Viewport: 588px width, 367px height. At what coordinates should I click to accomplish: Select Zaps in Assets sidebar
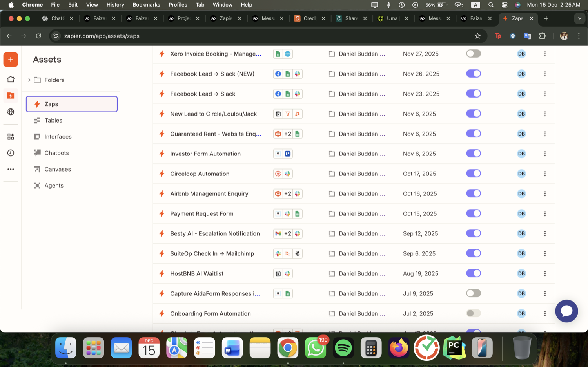(x=72, y=104)
